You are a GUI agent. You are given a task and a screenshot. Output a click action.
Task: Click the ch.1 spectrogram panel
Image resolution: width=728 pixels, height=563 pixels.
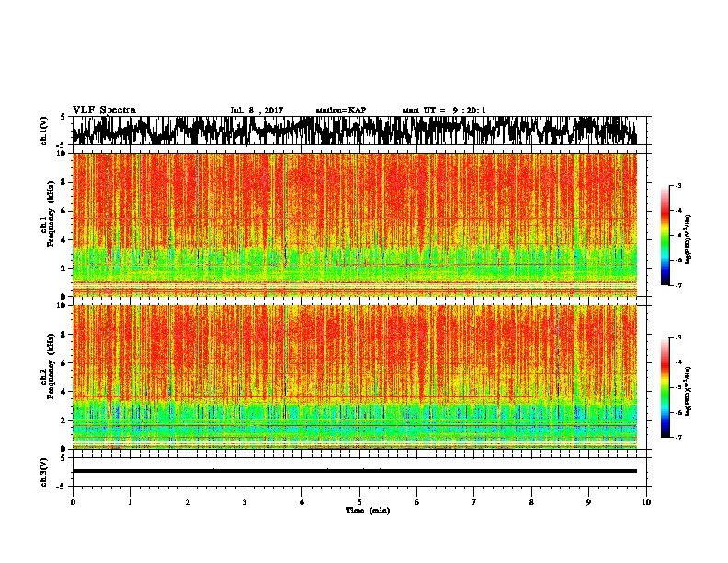tap(354, 224)
